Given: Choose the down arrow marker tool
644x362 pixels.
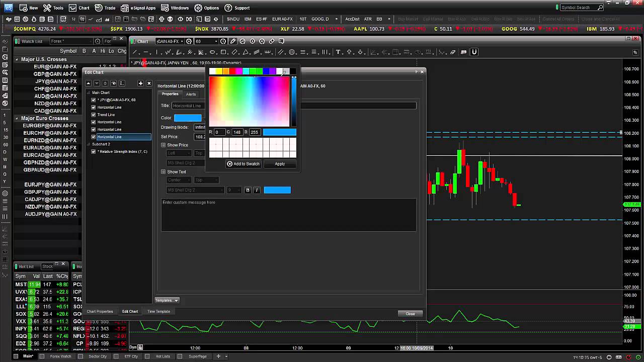Looking at the screenshot, I should point(360,52).
